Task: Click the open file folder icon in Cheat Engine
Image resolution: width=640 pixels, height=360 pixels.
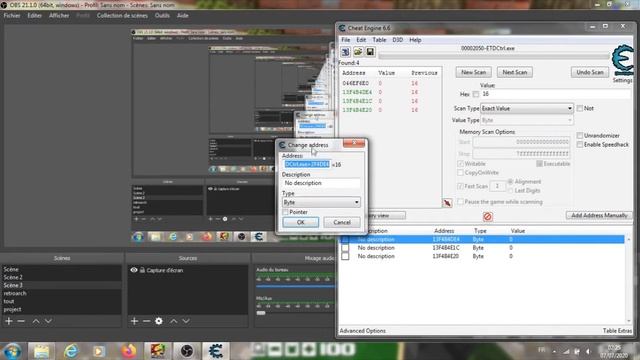Action: coord(358,52)
